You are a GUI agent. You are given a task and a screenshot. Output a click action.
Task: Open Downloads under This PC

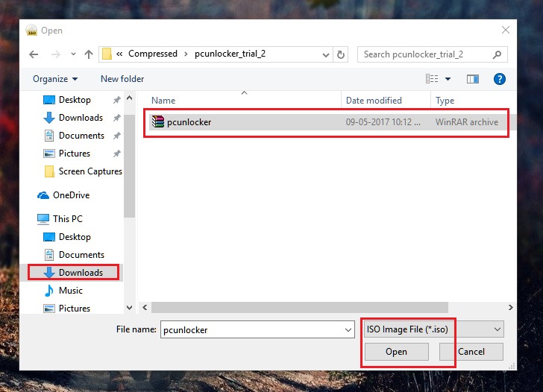click(x=81, y=273)
